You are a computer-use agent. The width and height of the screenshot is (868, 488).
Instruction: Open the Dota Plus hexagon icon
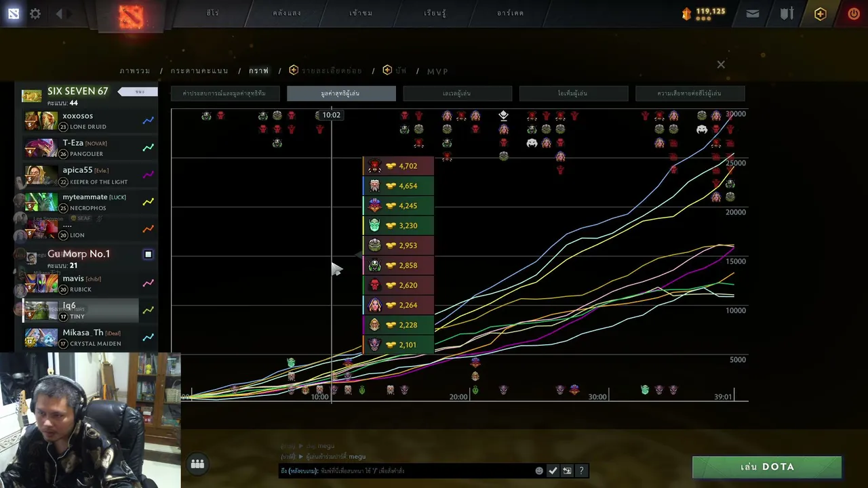pyautogui.click(x=821, y=14)
